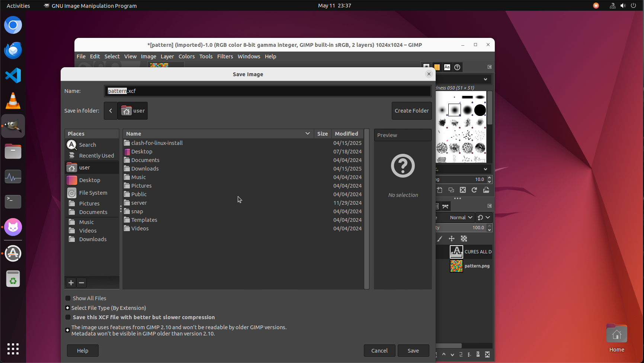Open the question mark tab in brushes dock
The image size is (644, 363).
click(457, 67)
